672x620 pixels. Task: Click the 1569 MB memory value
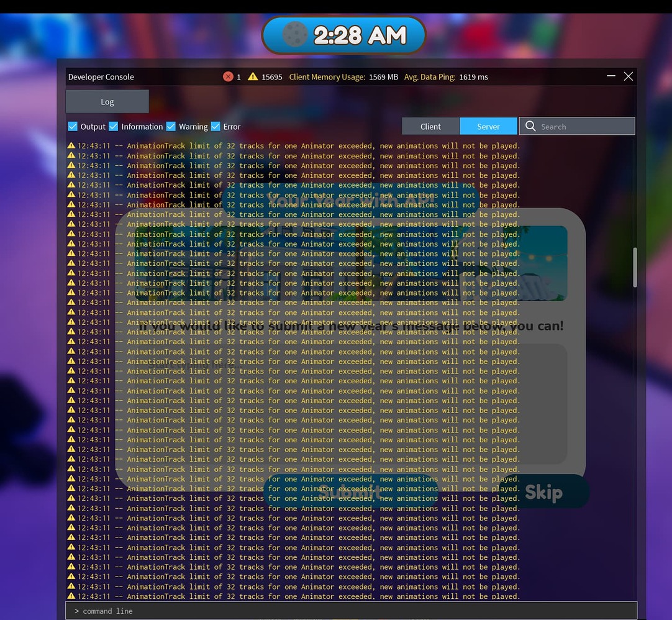(384, 77)
